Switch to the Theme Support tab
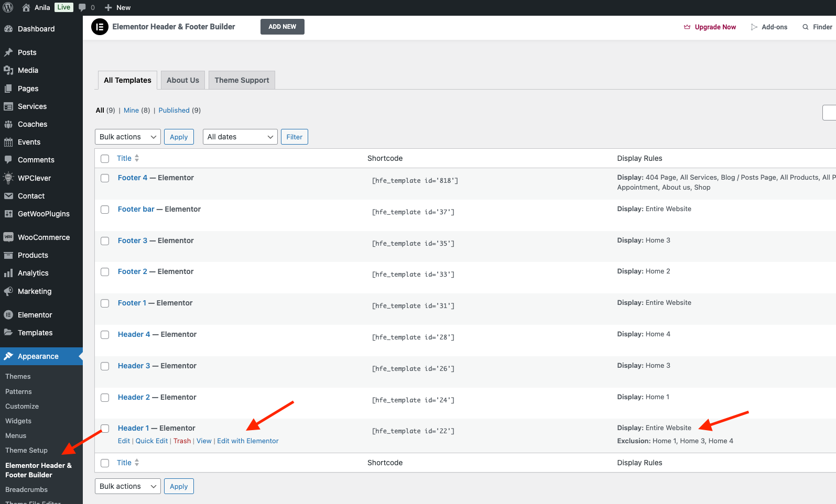 point(242,80)
